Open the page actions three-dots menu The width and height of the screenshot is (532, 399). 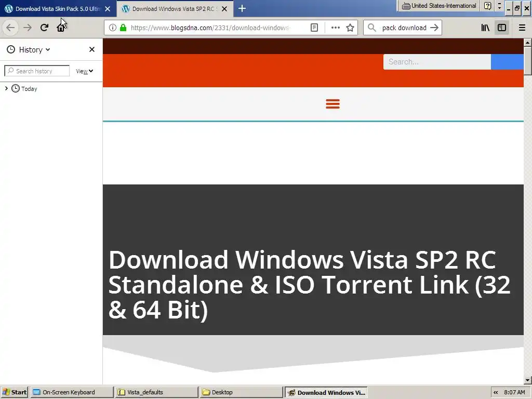(335, 28)
